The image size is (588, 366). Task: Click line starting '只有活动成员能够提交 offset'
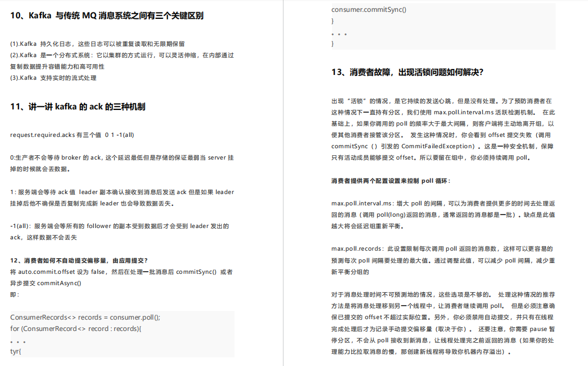click(431, 158)
